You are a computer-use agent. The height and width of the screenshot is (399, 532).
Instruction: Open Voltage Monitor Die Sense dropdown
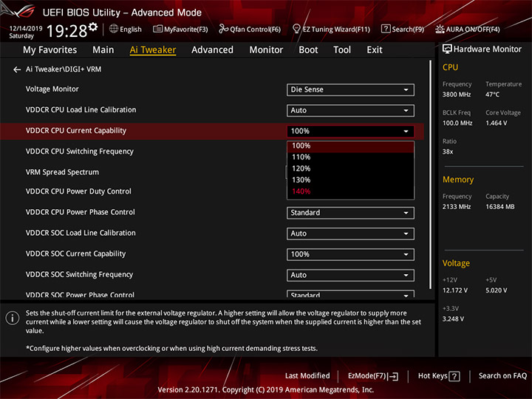click(350, 90)
